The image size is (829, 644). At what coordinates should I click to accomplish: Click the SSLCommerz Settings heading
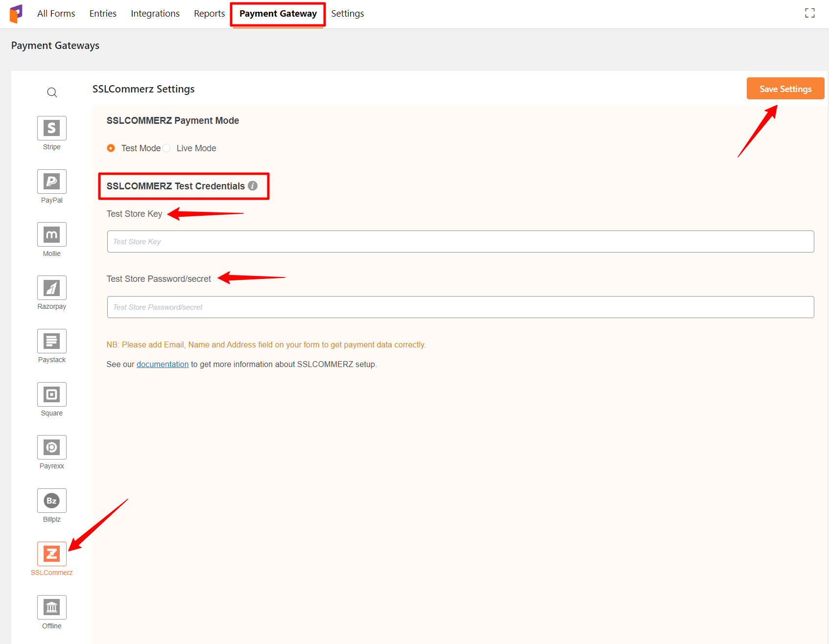click(x=143, y=89)
